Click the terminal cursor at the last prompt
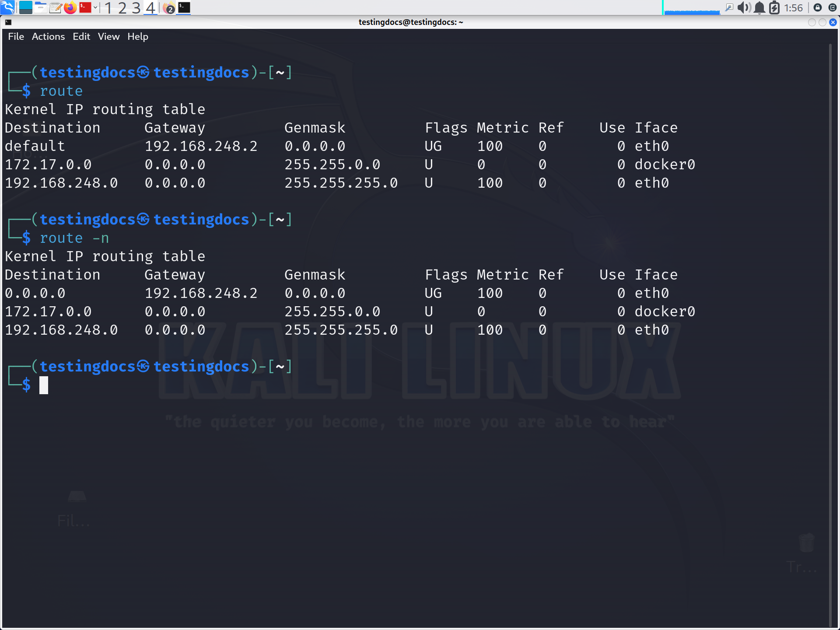Viewport: 840px width, 630px height. click(44, 385)
